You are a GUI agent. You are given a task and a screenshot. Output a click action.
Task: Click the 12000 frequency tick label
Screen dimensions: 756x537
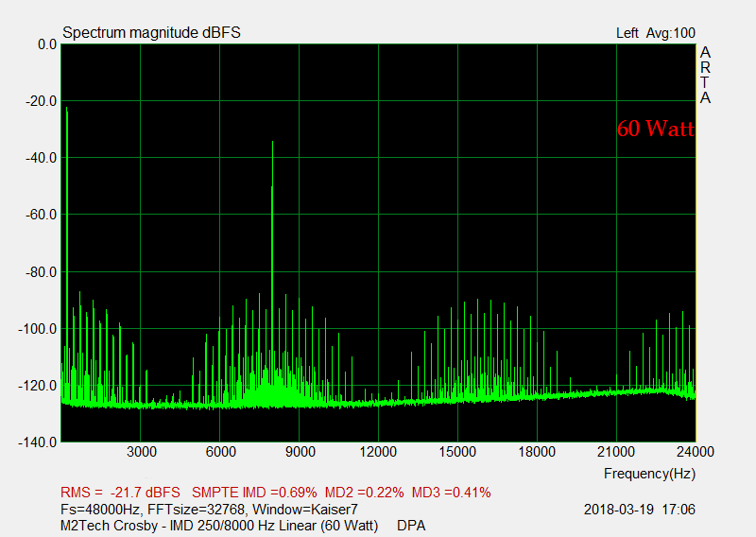click(378, 452)
